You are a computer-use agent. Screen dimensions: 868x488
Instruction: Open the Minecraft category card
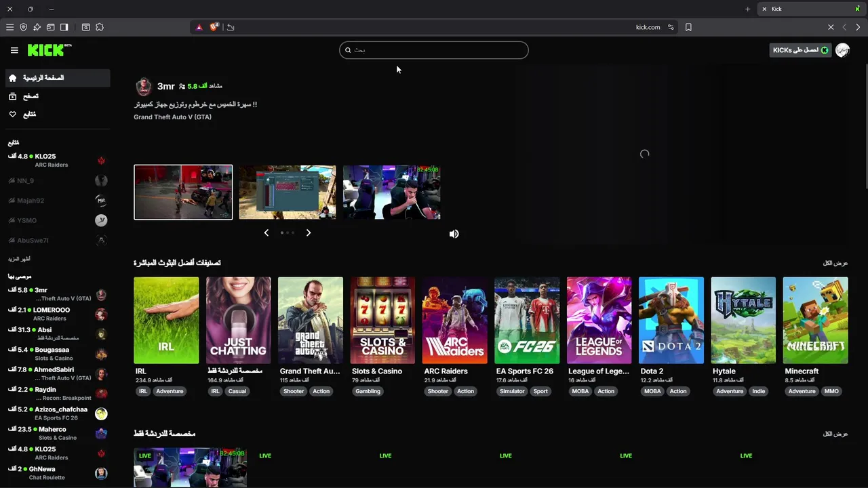tap(815, 320)
